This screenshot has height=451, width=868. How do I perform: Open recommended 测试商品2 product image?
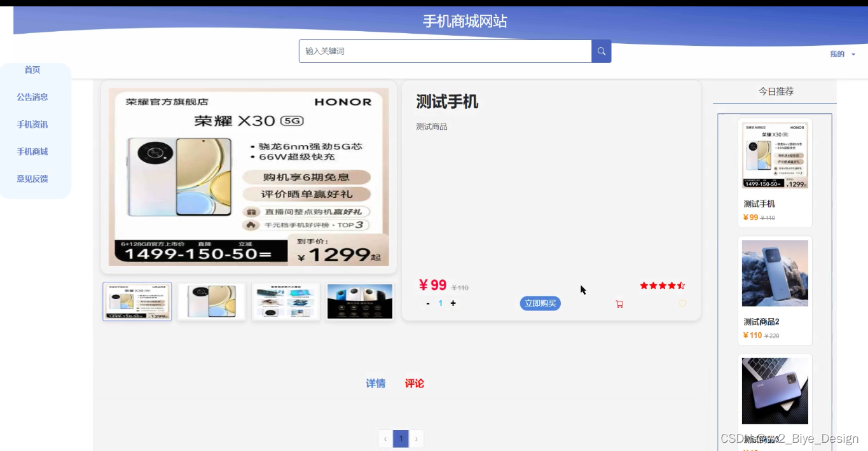(775, 273)
